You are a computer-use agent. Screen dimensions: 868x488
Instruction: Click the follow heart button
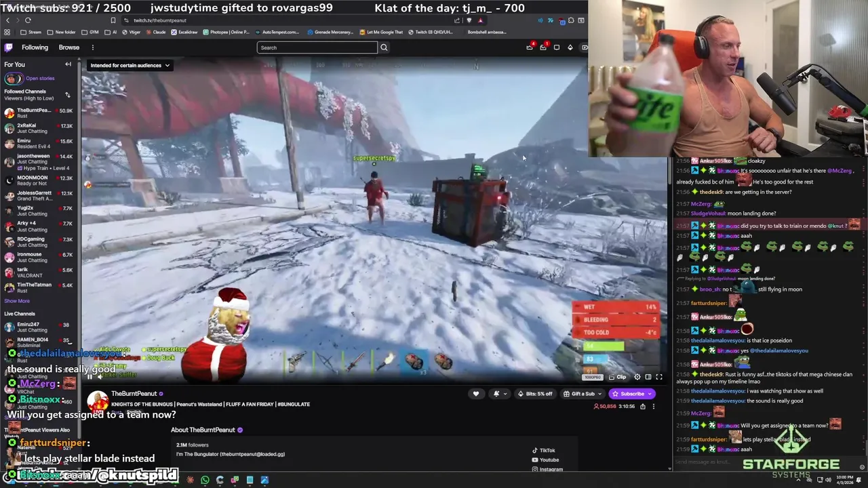(x=476, y=394)
